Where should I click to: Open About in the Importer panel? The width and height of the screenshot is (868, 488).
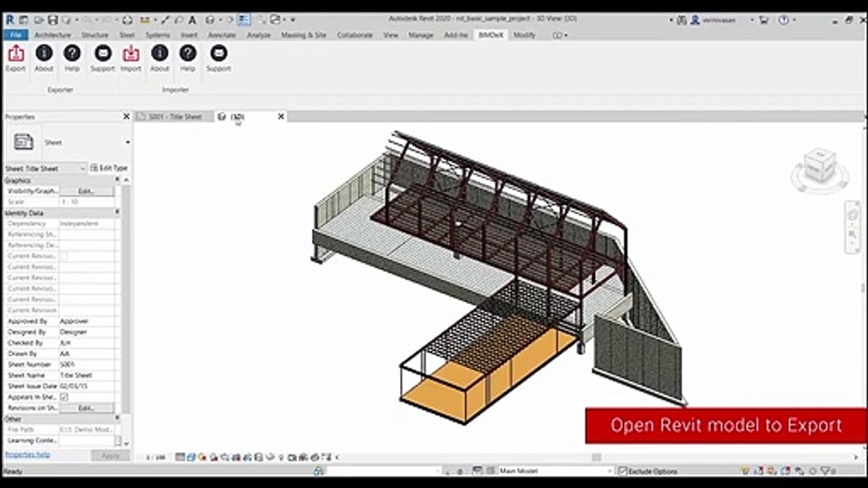click(160, 53)
